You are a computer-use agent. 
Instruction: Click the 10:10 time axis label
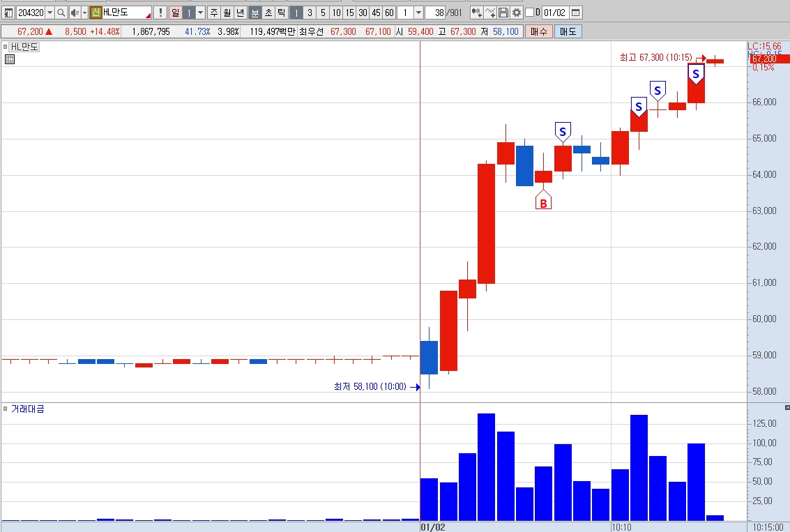click(x=621, y=527)
